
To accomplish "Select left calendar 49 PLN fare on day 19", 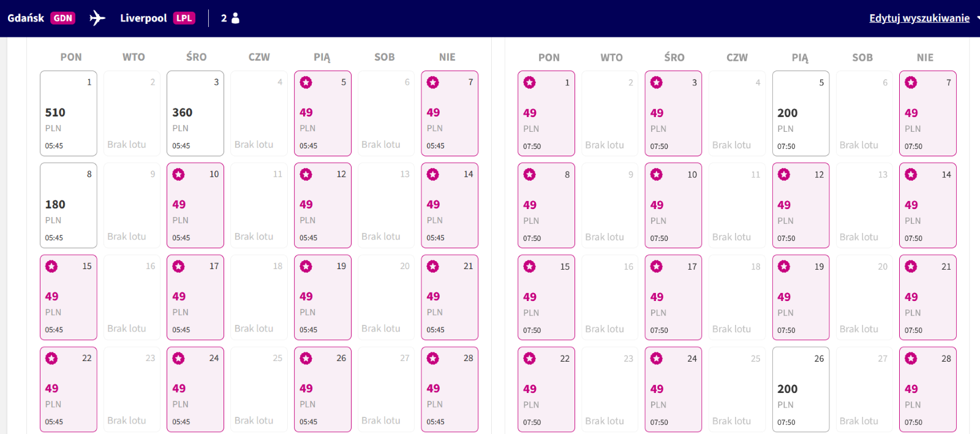I will click(323, 297).
